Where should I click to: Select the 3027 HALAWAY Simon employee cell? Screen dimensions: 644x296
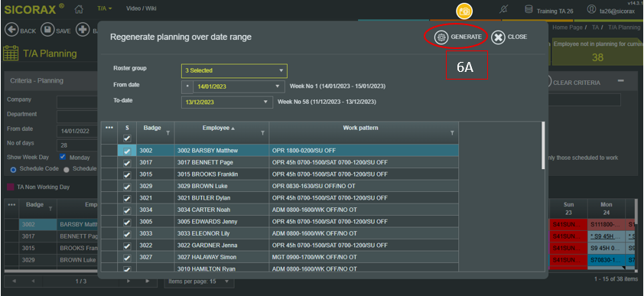(x=222, y=258)
